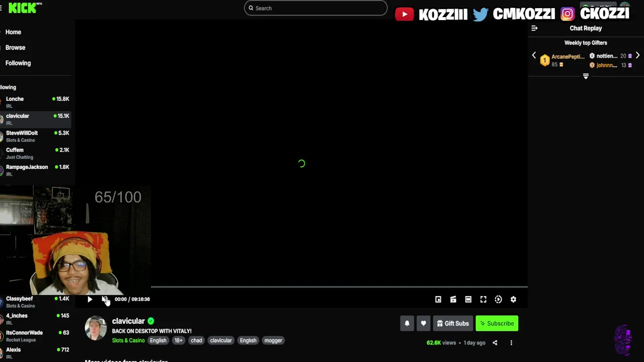This screenshot has height=362, width=644.
Task: Open clavicular channel in the following list
Action: pos(35,119)
